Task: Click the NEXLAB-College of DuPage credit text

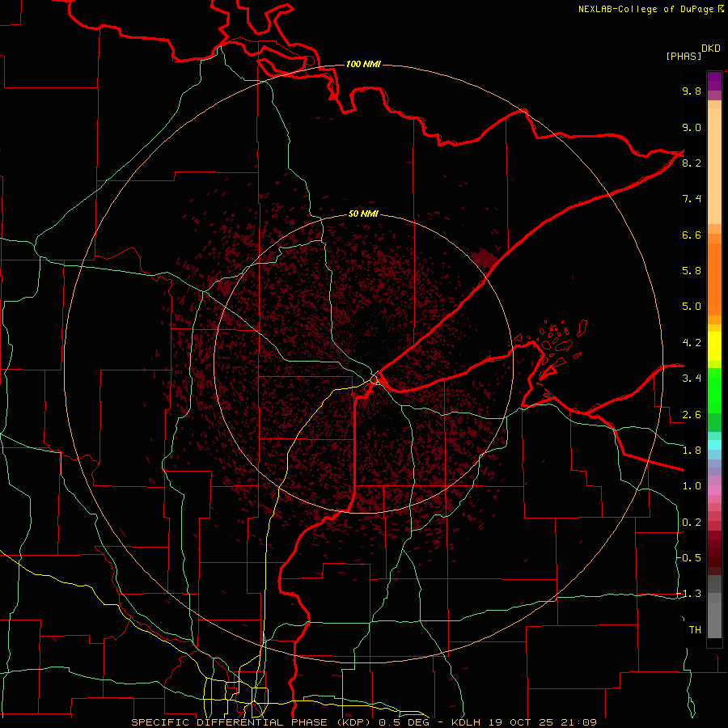Action: click(x=650, y=9)
